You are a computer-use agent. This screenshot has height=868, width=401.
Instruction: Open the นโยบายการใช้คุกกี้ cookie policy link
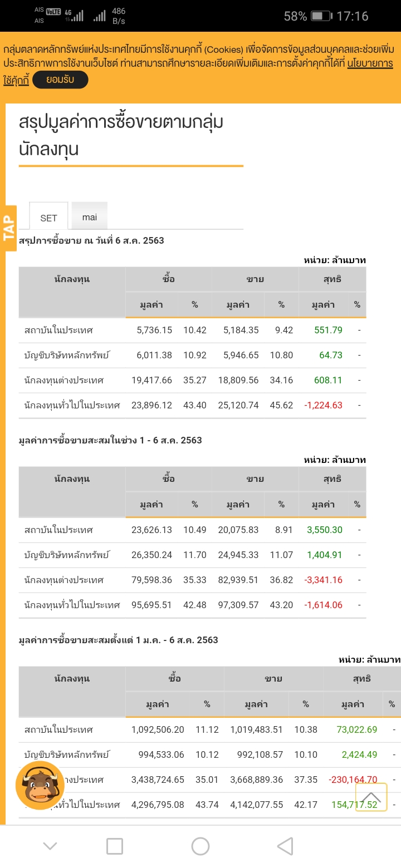(370, 63)
